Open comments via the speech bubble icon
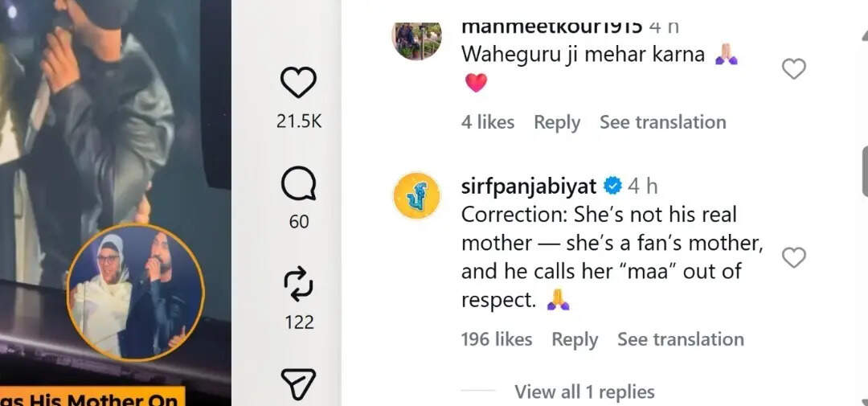Image resolution: width=868 pixels, height=406 pixels. (x=298, y=187)
